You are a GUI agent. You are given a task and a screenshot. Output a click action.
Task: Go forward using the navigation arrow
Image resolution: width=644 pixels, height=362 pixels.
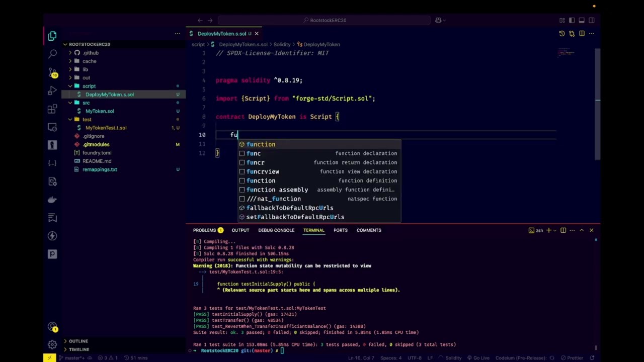click(x=210, y=20)
